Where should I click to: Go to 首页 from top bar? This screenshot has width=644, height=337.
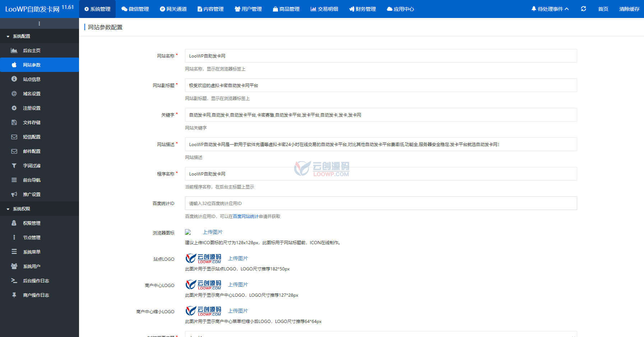pyautogui.click(x=603, y=9)
